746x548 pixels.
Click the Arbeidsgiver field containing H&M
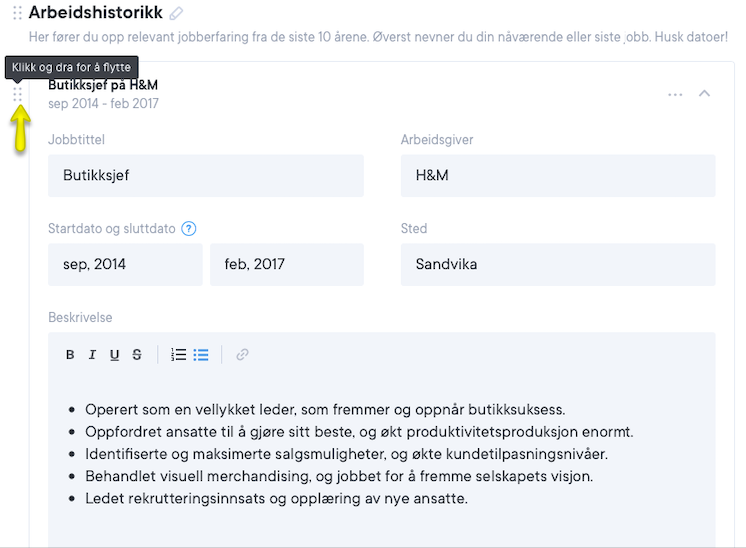tap(557, 176)
